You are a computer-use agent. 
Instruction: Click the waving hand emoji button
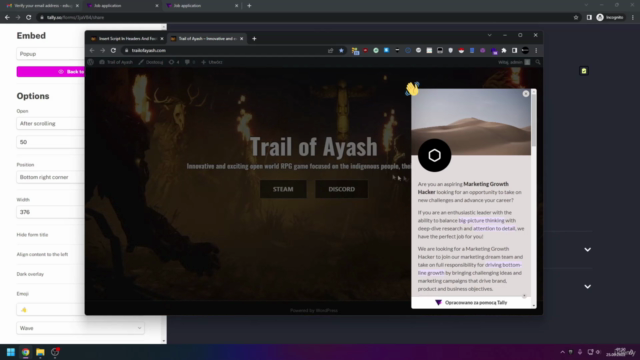click(412, 89)
